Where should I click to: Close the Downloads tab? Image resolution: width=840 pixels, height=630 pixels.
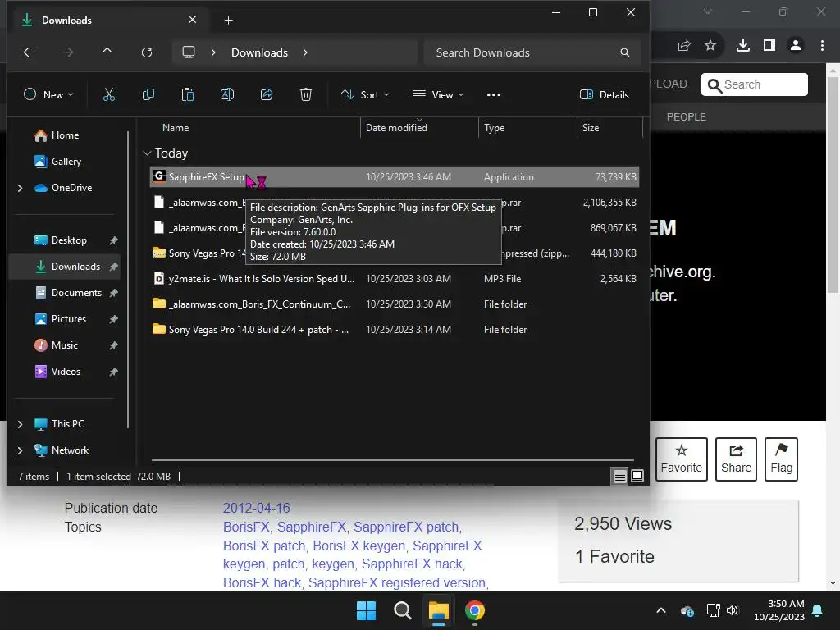(192, 20)
